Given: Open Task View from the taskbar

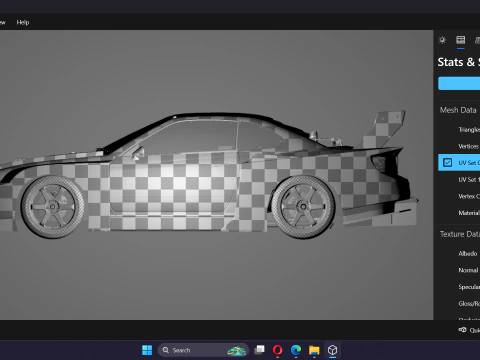Looking at the screenshot, I should [x=259, y=350].
